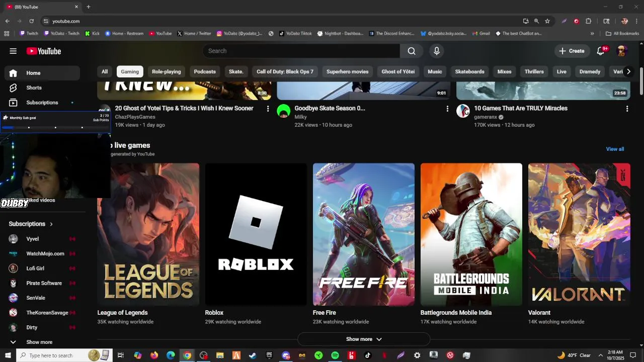This screenshot has height=362, width=644.
Task: Open the Twitch bookmark
Action: pos(29,34)
